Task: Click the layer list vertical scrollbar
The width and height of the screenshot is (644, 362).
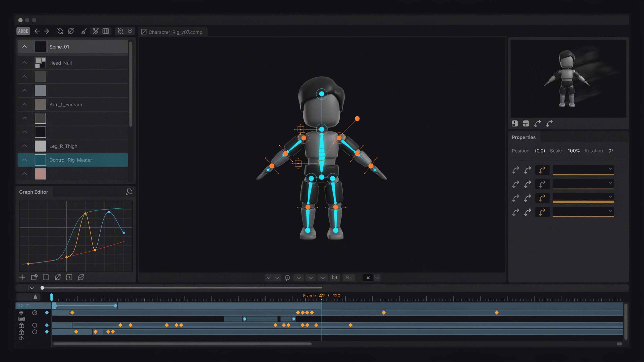Action: (131, 84)
